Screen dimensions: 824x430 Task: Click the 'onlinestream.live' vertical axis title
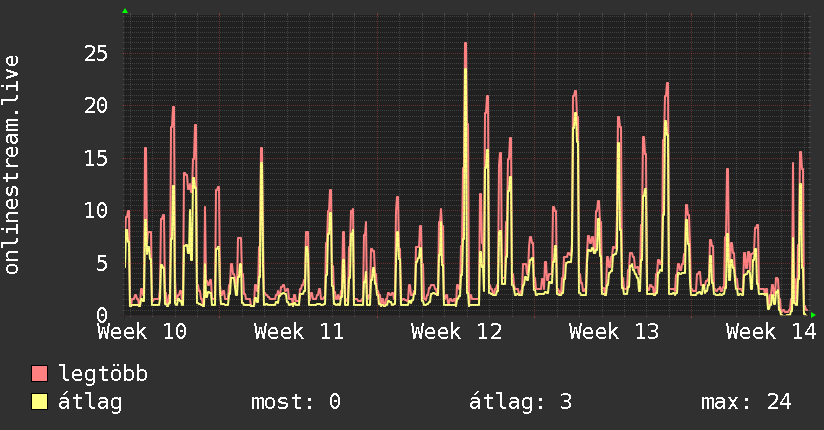pyautogui.click(x=11, y=165)
